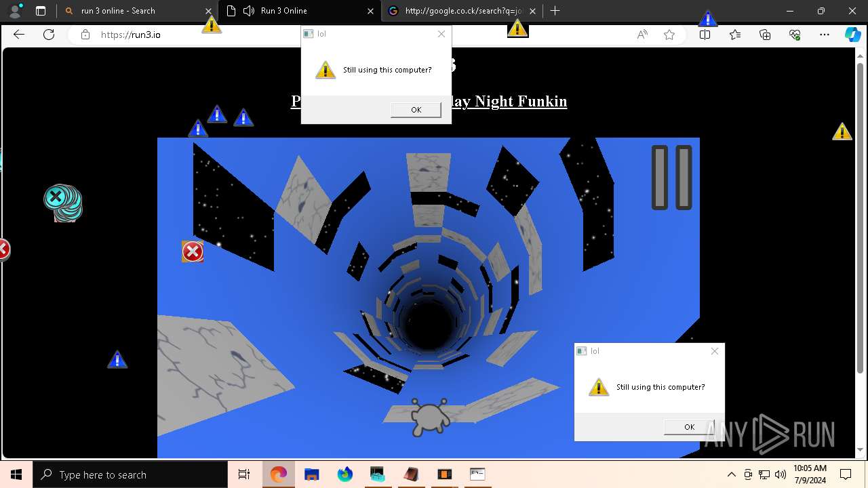Open the command prompt taskbar icon

[477, 474]
